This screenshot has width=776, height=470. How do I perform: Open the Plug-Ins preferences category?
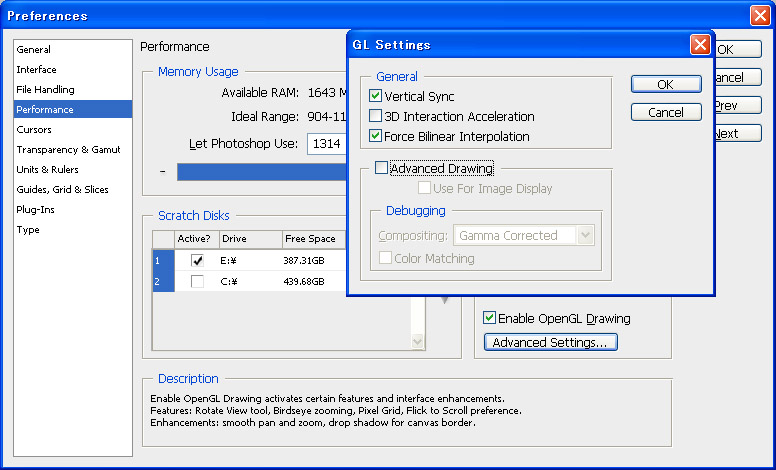click(x=73, y=210)
